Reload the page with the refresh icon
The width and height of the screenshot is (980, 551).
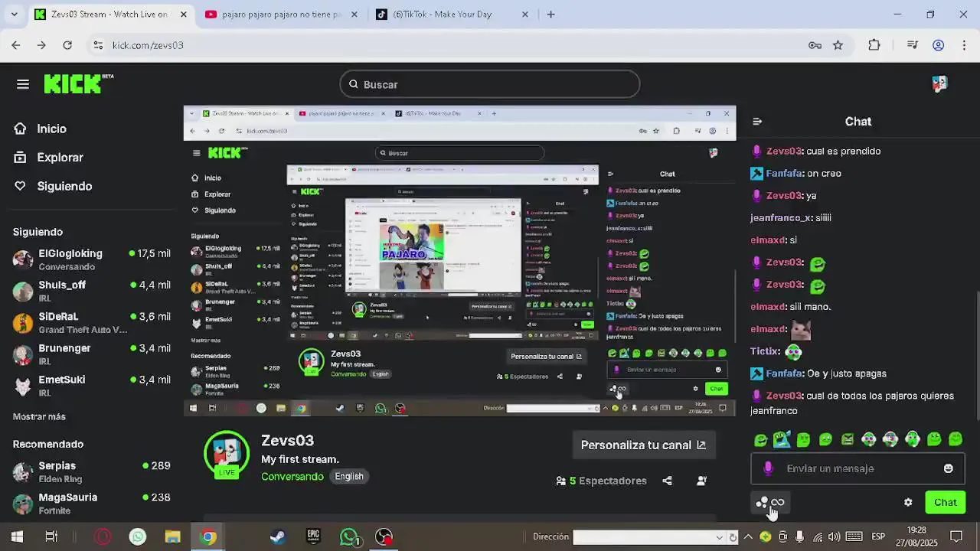[67, 45]
